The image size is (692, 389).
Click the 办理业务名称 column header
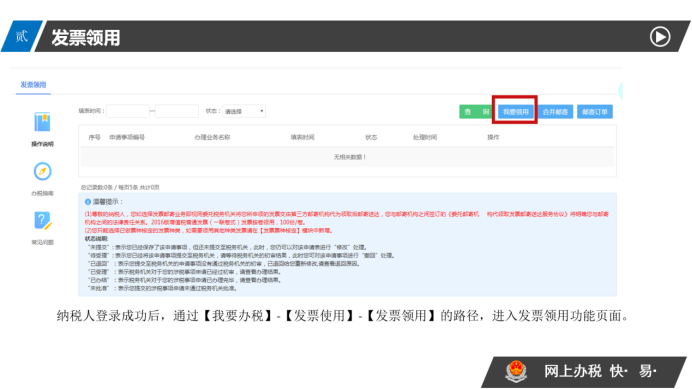coord(212,137)
